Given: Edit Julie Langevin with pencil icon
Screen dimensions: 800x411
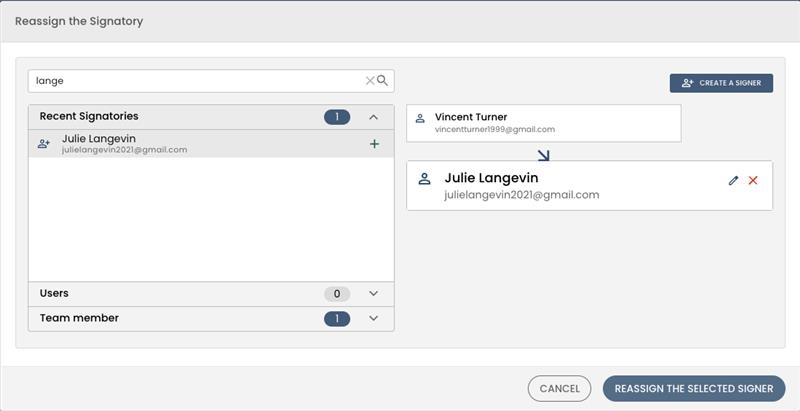Looking at the screenshot, I should point(733,181).
